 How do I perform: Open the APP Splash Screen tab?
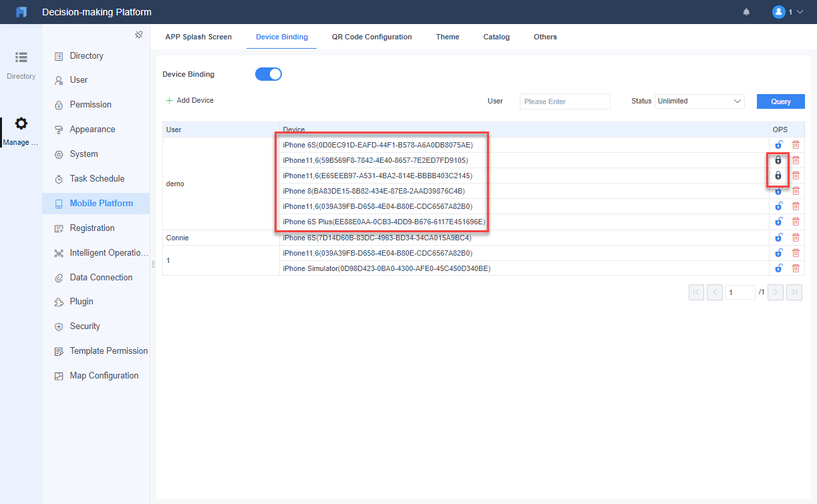(x=198, y=37)
